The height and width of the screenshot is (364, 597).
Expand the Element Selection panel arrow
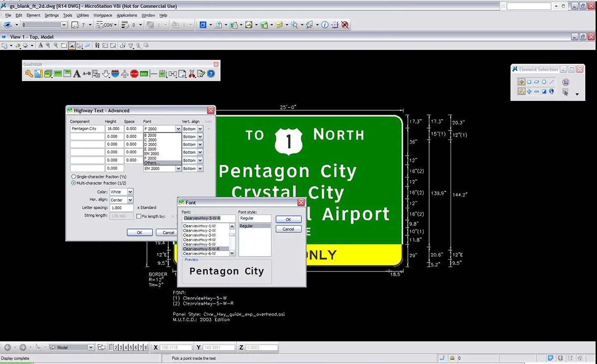(577, 94)
